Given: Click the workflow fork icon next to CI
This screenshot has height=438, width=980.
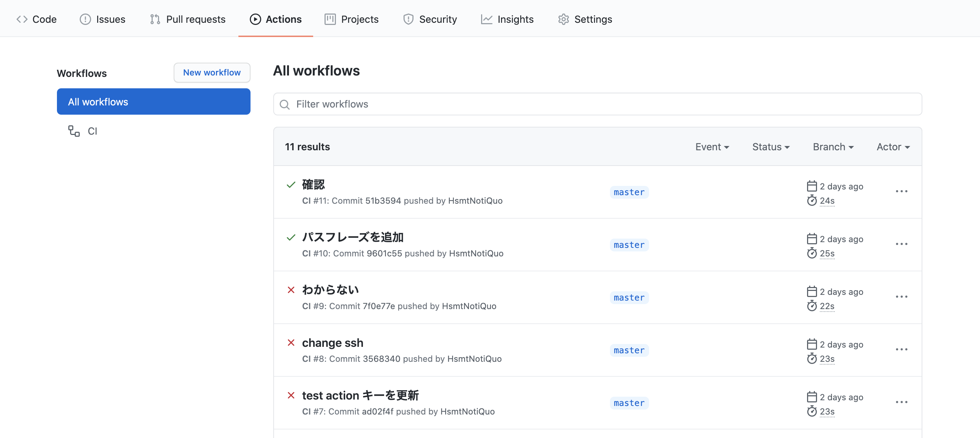Looking at the screenshot, I should (74, 131).
